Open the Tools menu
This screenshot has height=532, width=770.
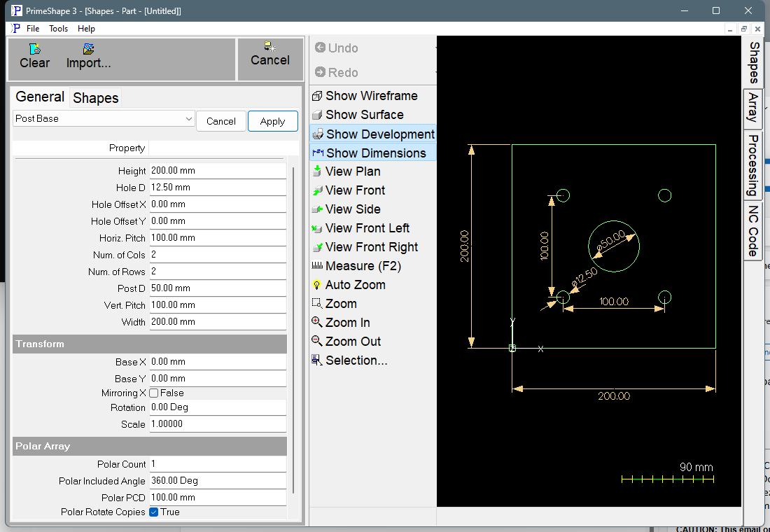[x=58, y=29]
